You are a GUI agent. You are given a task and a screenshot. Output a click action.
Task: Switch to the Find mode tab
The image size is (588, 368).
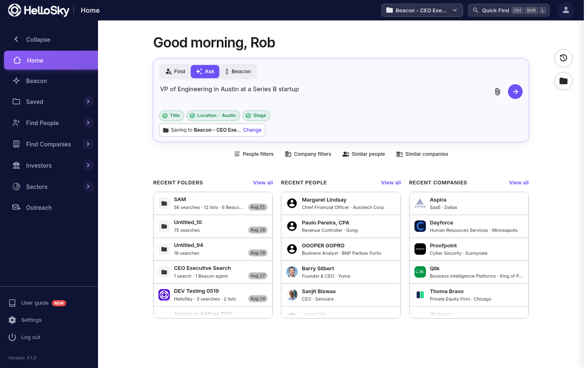[176, 72]
